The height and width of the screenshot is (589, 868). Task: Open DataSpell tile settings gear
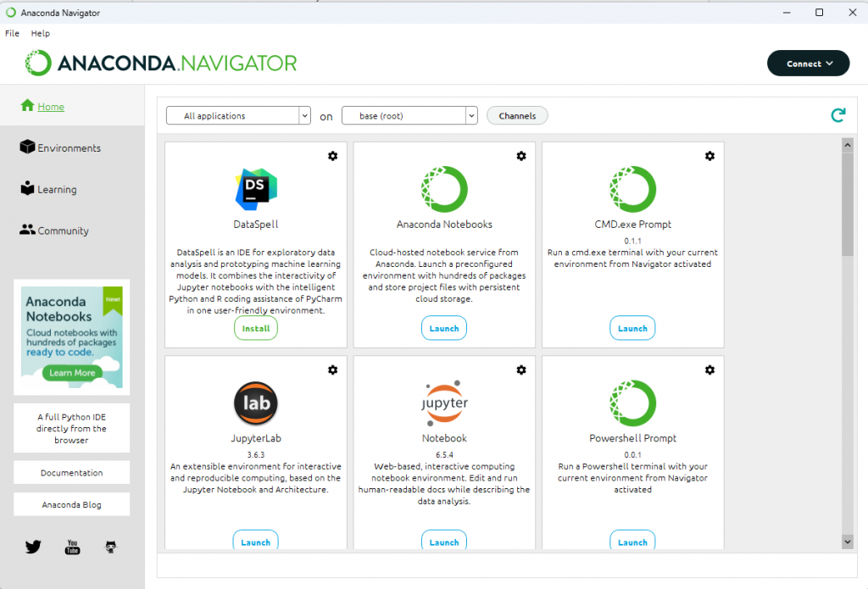click(x=332, y=156)
